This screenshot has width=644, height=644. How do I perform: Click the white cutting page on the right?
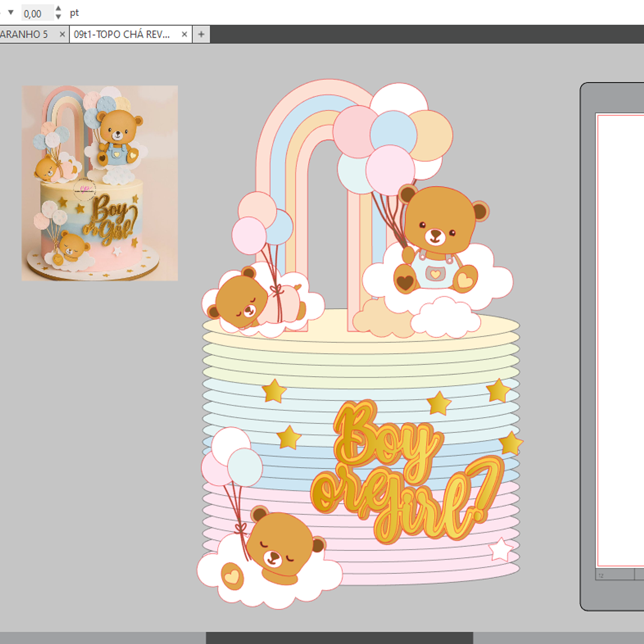pyautogui.click(x=620, y=339)
